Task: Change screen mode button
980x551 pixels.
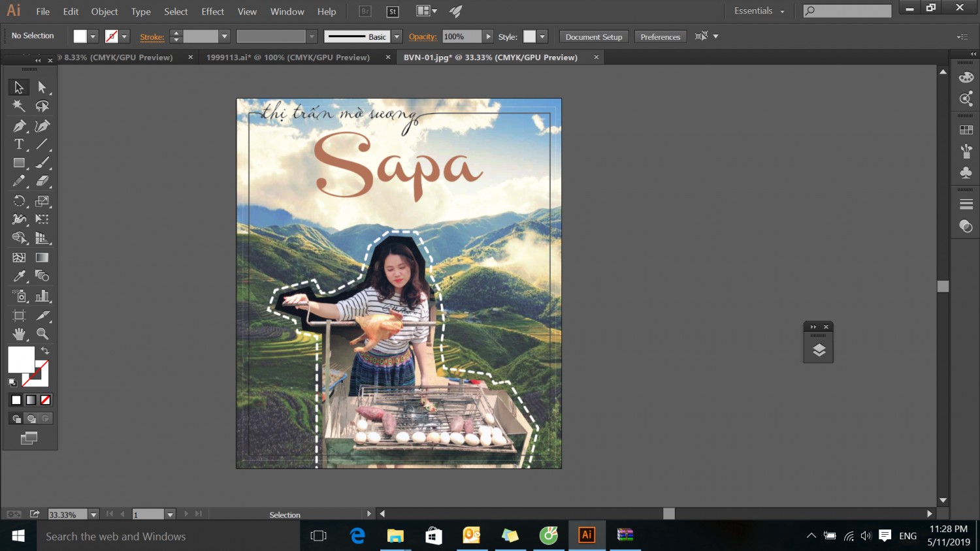Action: click(x=29, y=438)
